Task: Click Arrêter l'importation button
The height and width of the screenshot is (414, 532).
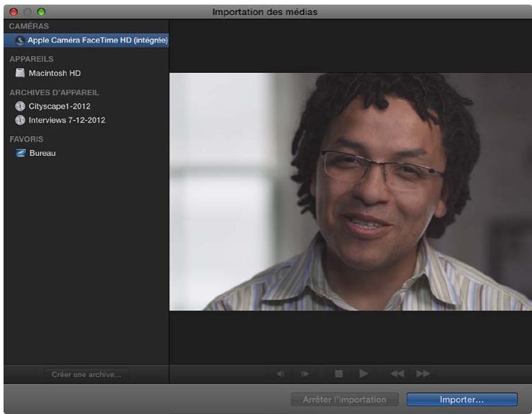Action: pos(344,400)
